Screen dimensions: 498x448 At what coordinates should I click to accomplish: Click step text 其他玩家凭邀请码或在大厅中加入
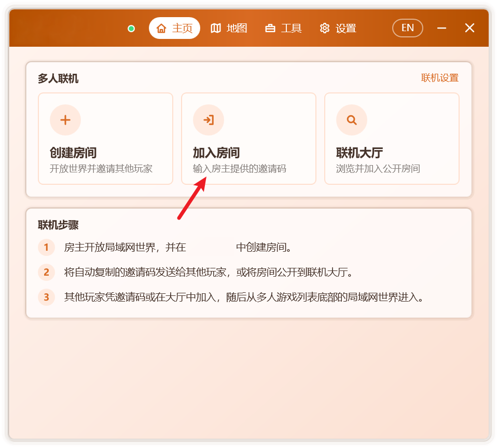click(x=140, y=297)
